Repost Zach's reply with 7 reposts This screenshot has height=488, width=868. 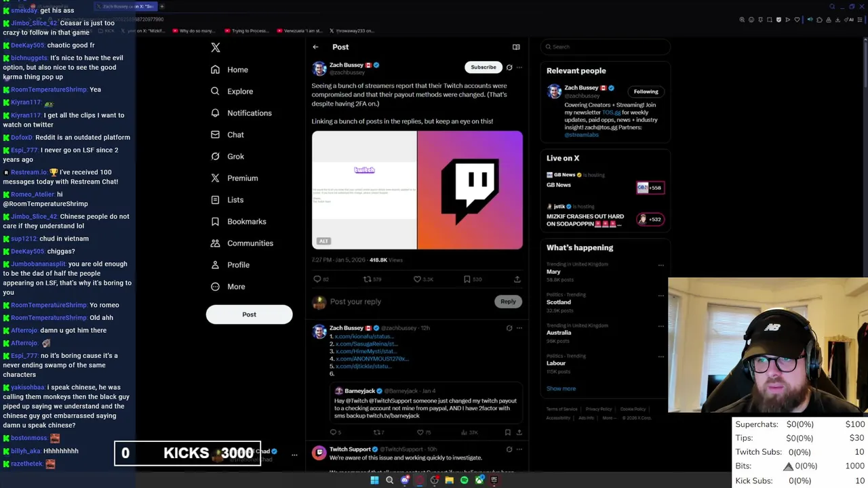(378, 432)
